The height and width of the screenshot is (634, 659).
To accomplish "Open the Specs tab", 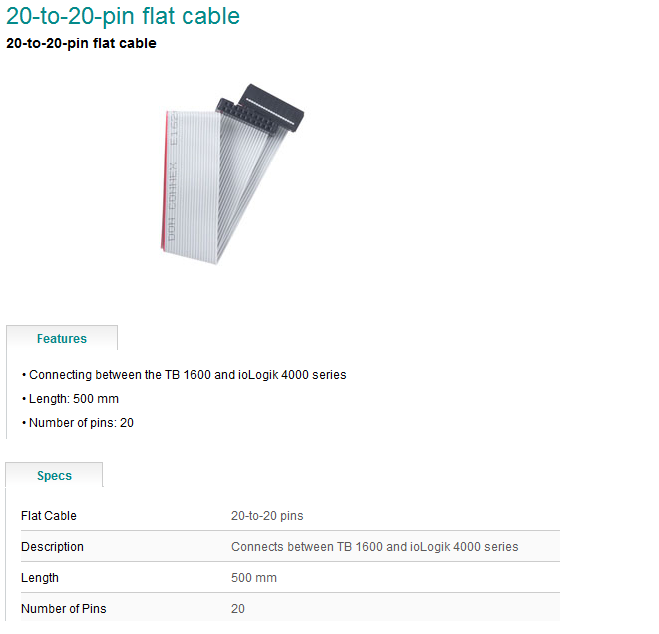I will click(54, 476).
